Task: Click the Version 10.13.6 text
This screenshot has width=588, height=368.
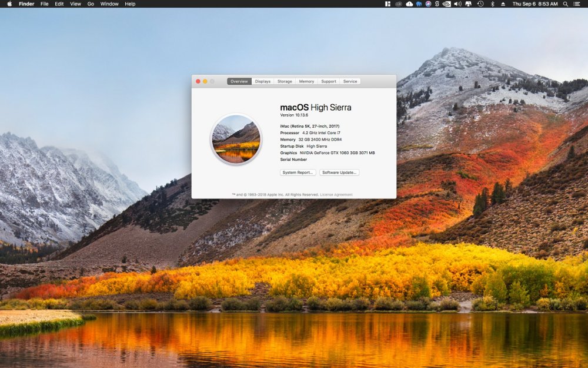Action: (294, 115)
